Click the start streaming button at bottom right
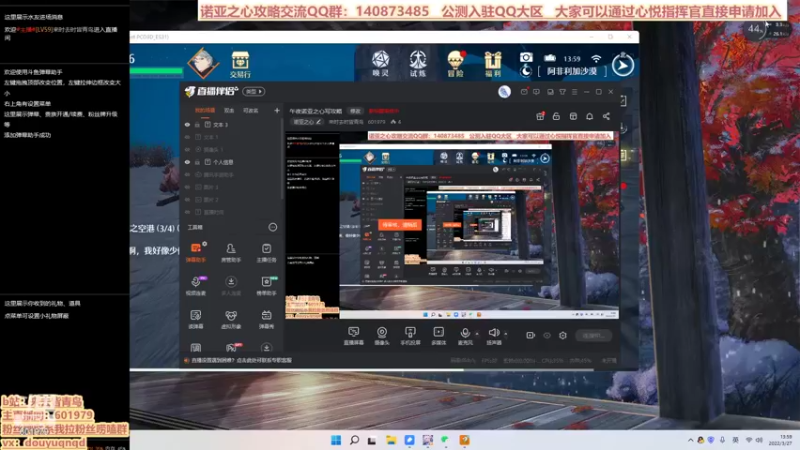 593,335
